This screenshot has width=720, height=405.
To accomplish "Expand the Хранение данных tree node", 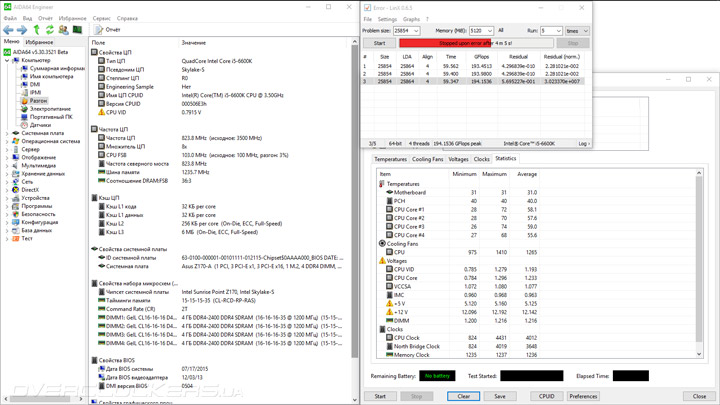I will coord(7,174).
